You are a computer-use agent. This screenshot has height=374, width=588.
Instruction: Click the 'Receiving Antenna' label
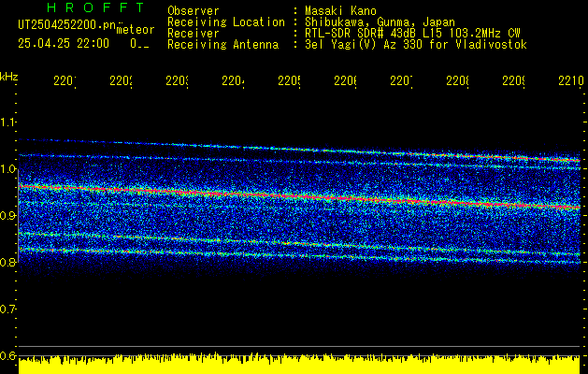click(222, 44)
